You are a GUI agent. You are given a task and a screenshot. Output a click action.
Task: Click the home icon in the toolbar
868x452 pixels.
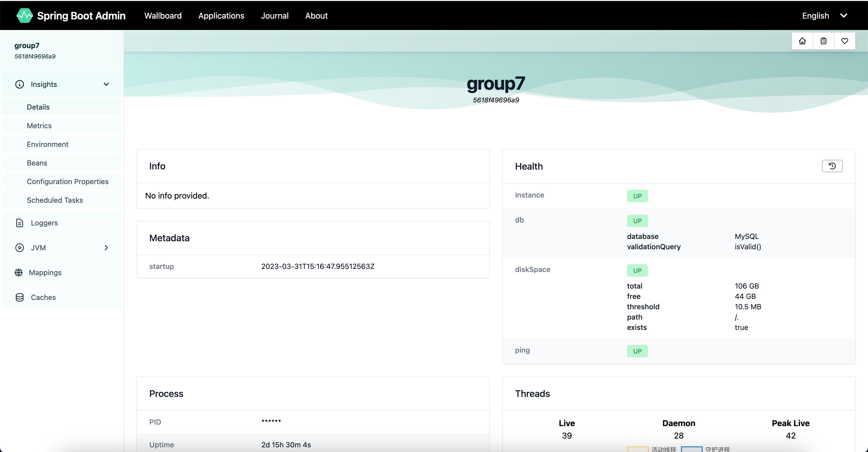802,41
